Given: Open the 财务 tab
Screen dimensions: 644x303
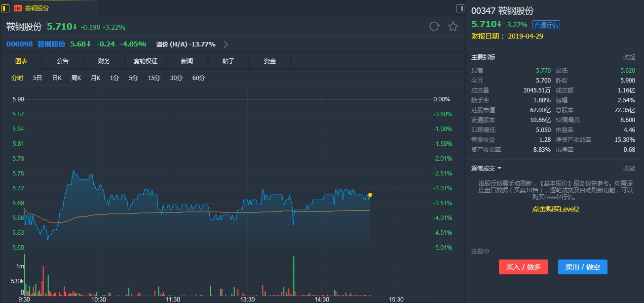Looking at the screenshot, I should (x=104, y=61).
